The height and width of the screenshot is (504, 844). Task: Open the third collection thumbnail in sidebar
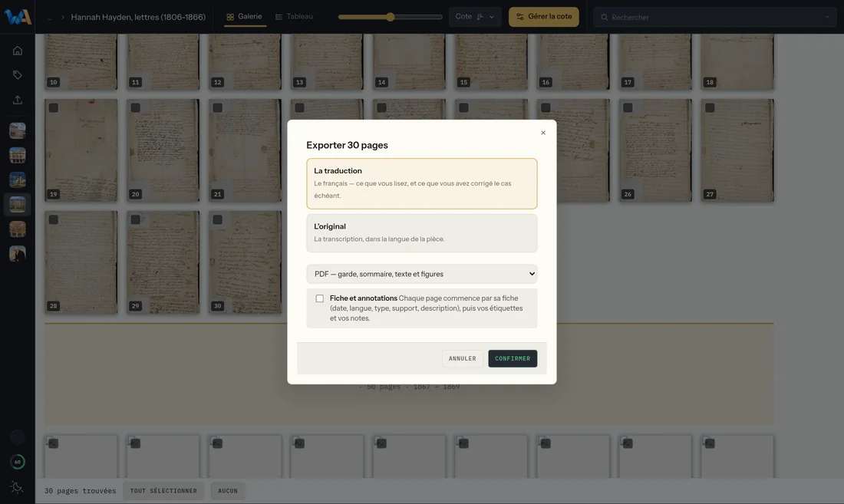17,180
